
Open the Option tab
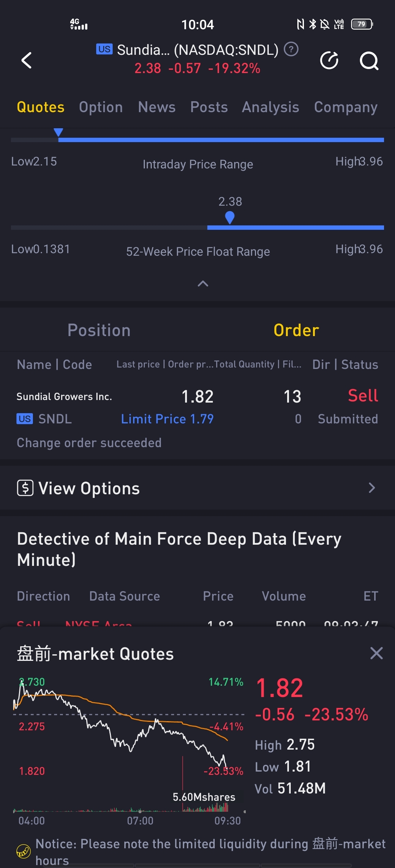101,107
